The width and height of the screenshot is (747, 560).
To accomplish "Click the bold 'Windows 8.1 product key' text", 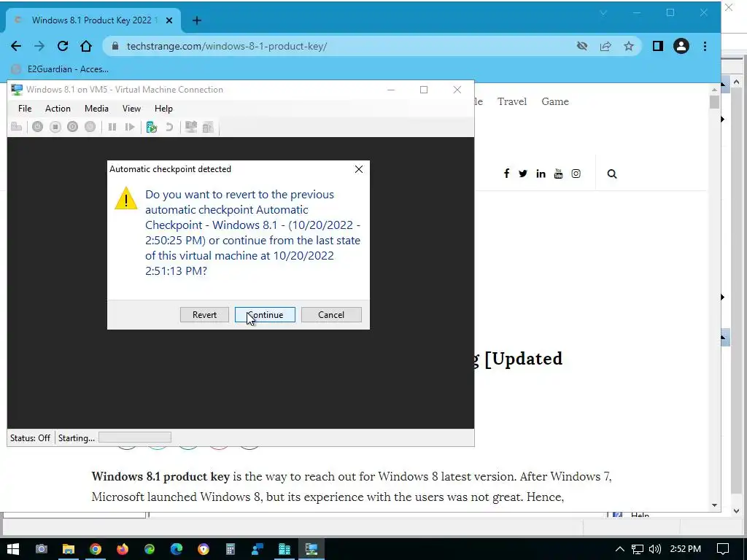I will click(x=160, y=476).
